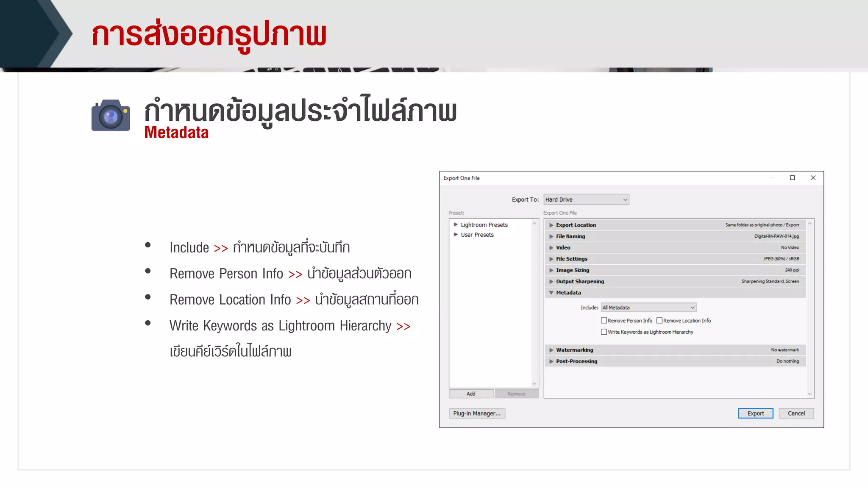Click the Export button

coord(755,413)
